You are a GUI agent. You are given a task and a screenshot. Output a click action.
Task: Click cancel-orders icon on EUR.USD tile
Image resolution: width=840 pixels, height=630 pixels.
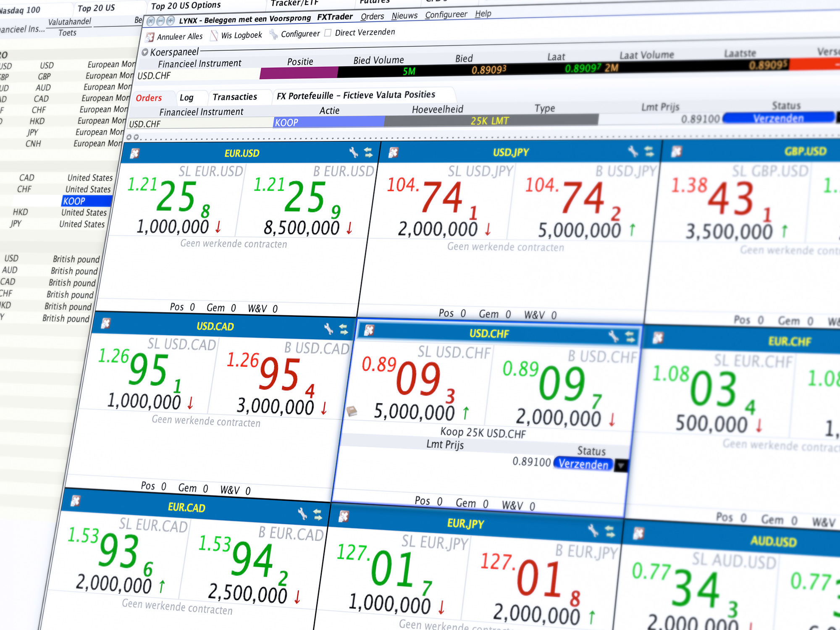click(x=135, y=154)
